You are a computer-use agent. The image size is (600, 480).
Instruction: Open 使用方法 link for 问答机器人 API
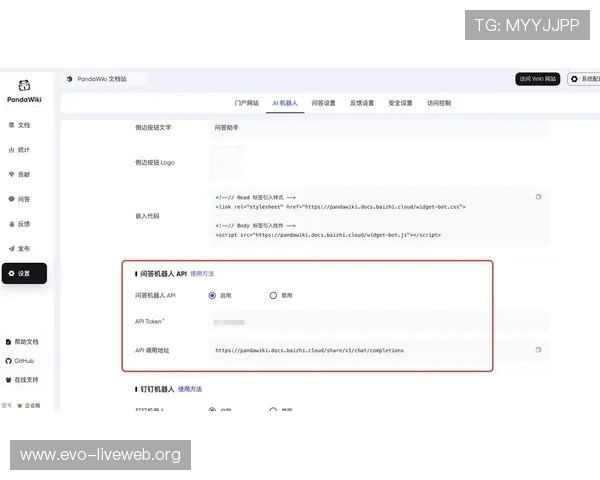click(x=202, y=274)
